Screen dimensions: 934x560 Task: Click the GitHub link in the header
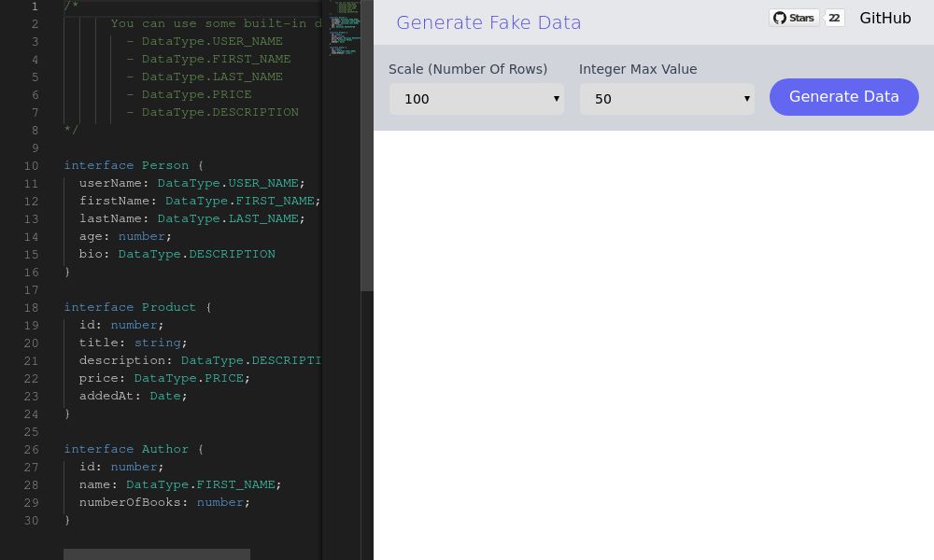[884, 18]
